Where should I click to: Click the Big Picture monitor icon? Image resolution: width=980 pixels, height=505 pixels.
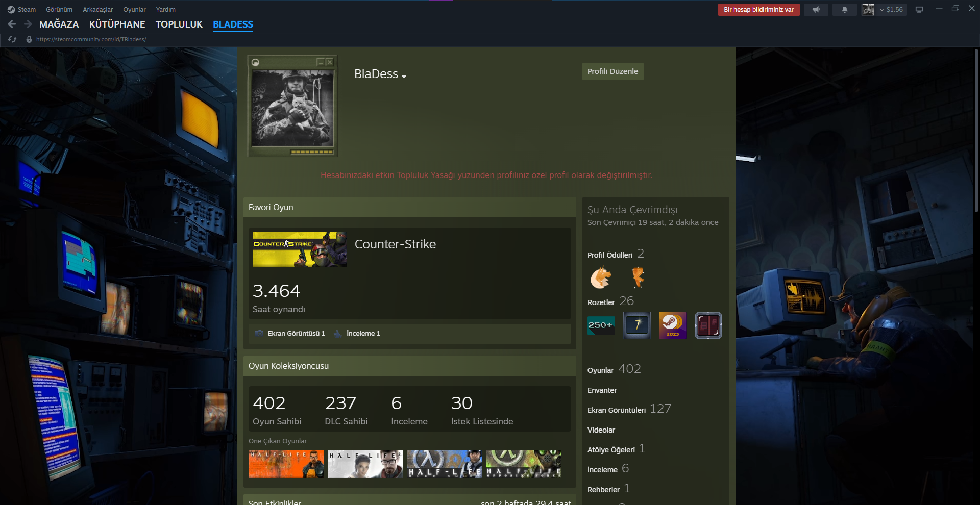pyautogui.click(x=919, y=10)
